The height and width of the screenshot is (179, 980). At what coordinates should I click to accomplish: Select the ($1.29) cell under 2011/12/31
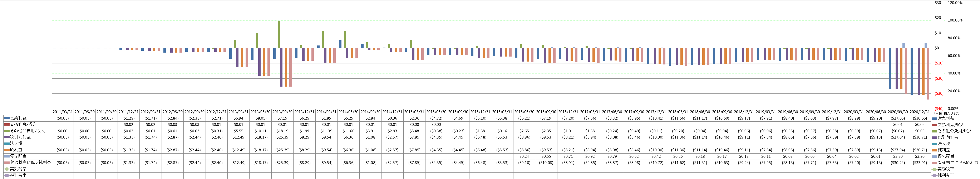pos(129,118)
